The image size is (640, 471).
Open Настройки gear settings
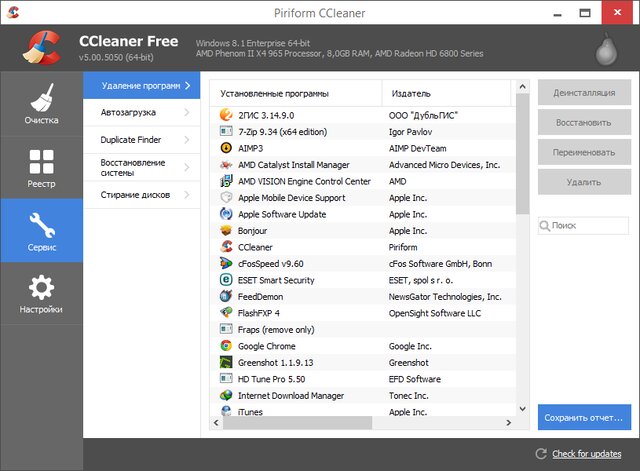pyautogui.click(x=41, y=293)
